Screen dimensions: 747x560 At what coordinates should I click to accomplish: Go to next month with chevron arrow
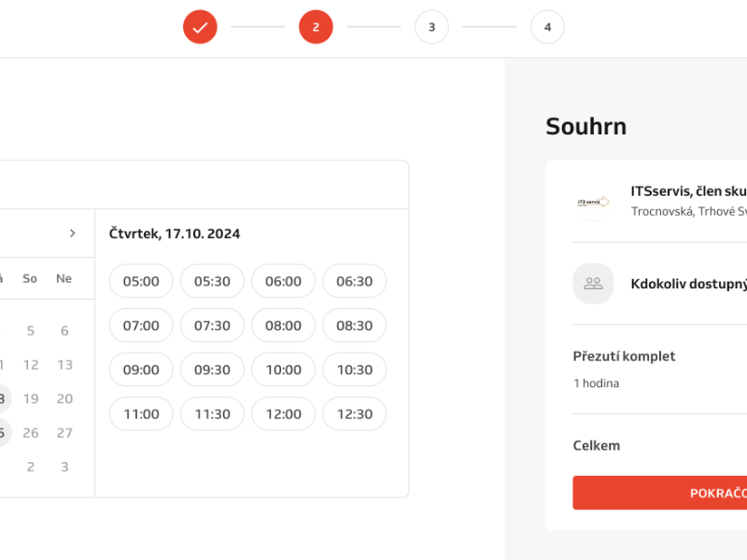click(73, 233)
